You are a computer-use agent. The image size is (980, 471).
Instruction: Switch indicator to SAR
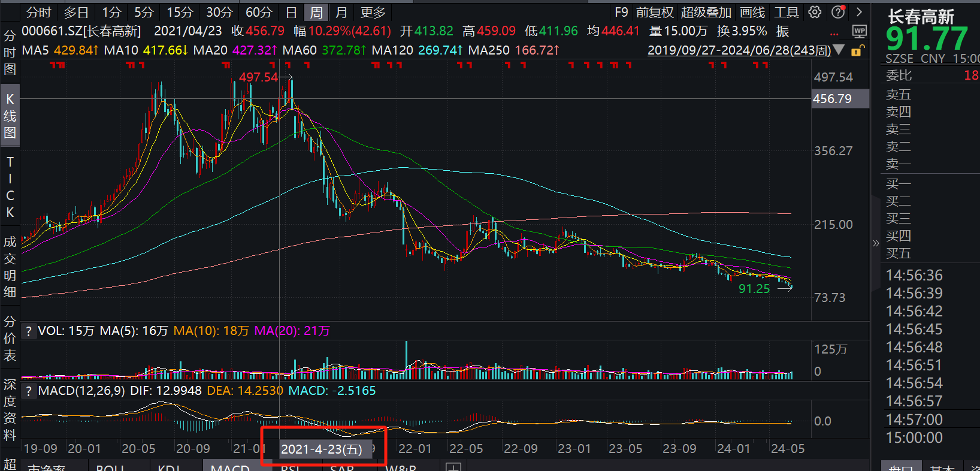pos(342,467)
